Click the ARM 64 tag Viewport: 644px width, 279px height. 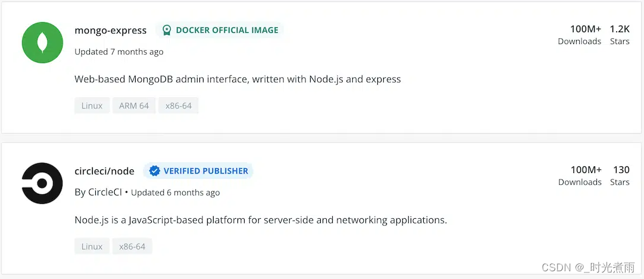[x=134, y=106]
